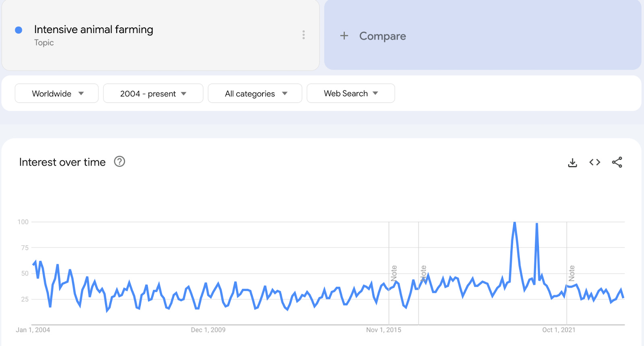Change the Web Search type dropdown
Viewport: 644px width, 346px height.
point(351,93)
